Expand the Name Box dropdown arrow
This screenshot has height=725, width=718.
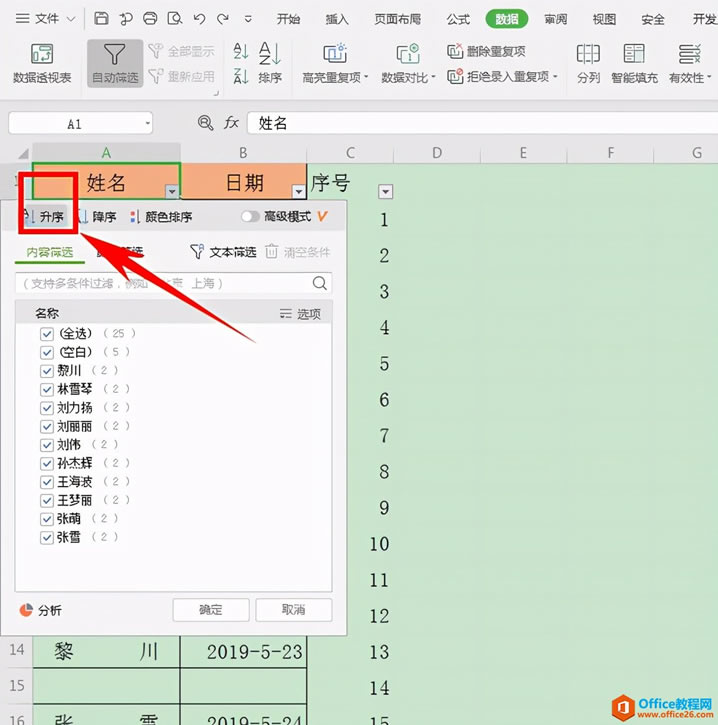tap(147, 123)
